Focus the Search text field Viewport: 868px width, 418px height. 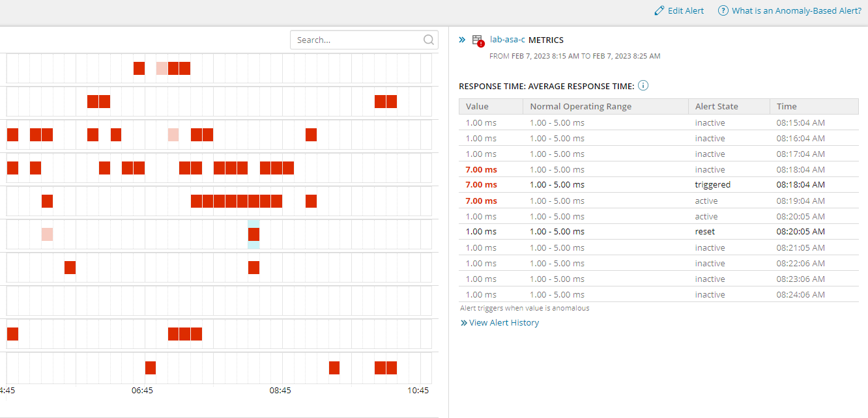(x=357, y=40)
